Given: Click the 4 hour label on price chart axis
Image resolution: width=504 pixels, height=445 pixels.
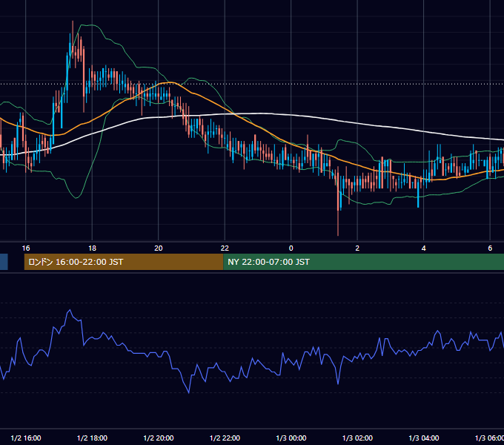Looking at the screenshot, I should tap(424, 248).
